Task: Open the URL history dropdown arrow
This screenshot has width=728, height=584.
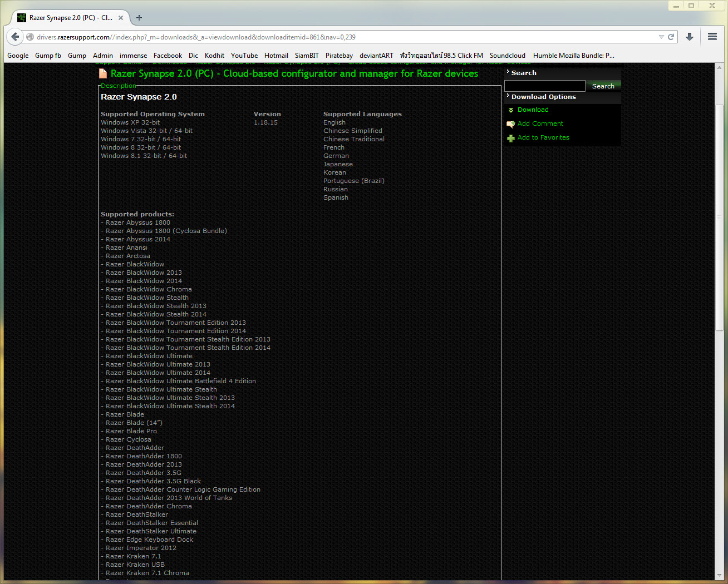Action: click(x=661, y=37)
